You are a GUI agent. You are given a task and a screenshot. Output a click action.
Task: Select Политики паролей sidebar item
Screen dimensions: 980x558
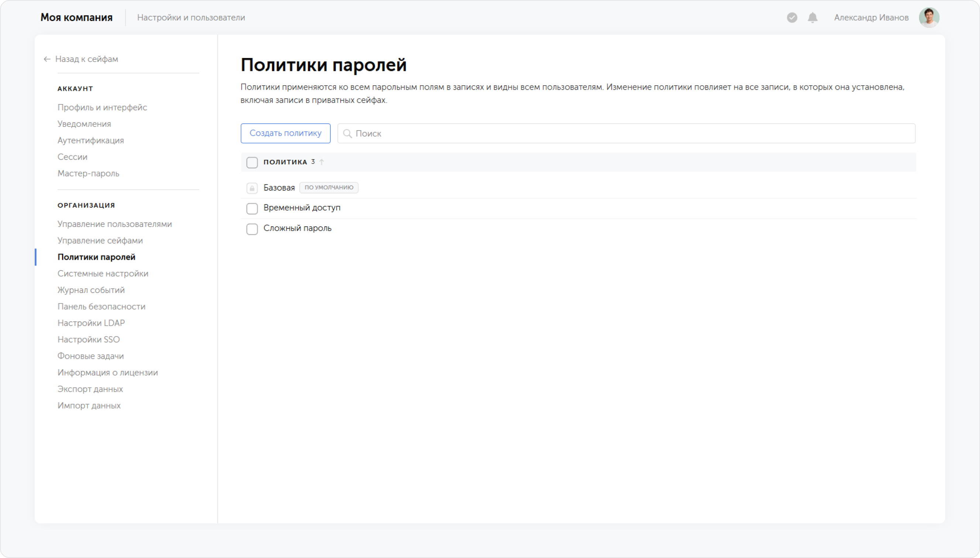coord(97,257)
